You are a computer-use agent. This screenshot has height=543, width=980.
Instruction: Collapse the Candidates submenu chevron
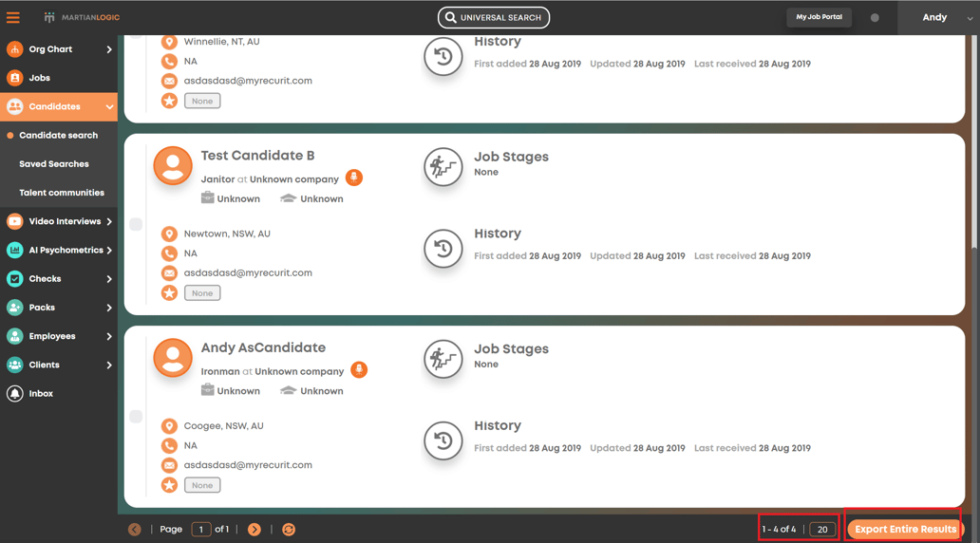point(109,107)
